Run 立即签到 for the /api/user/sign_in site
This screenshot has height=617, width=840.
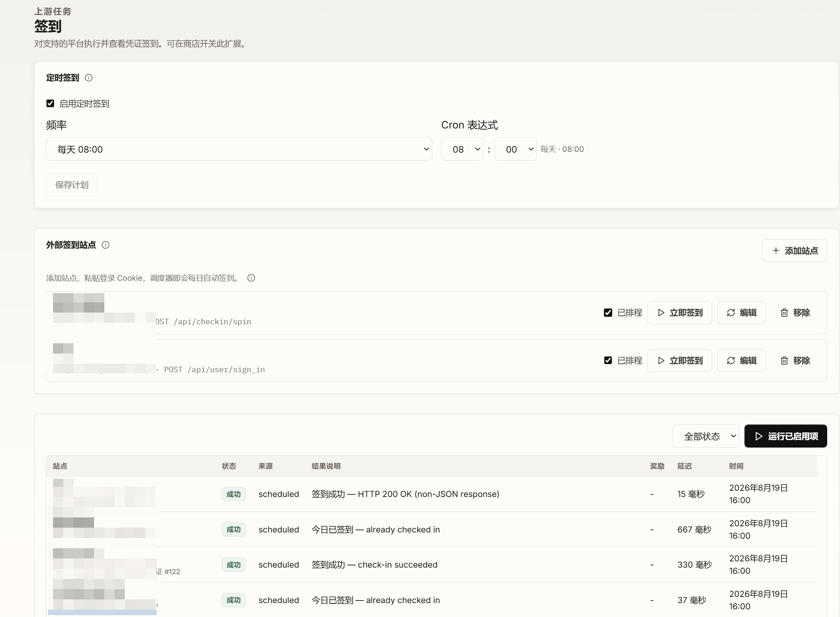pos(680,360)
